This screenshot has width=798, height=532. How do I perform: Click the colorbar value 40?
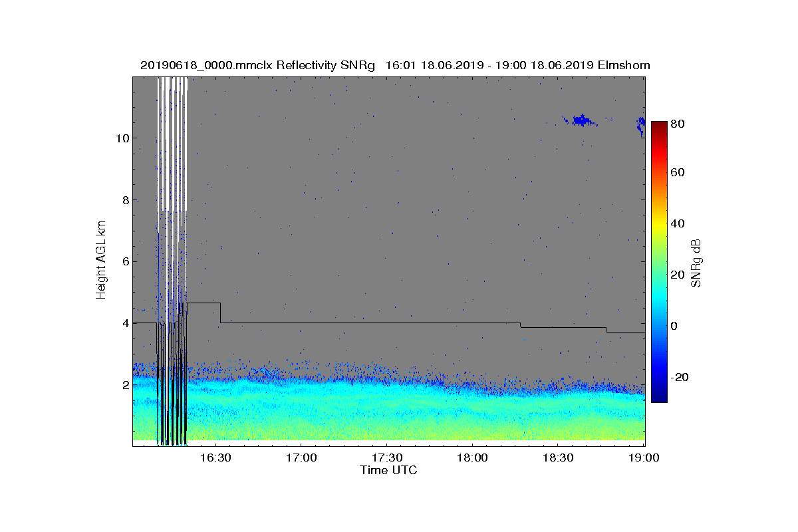[x=678, y=223]
